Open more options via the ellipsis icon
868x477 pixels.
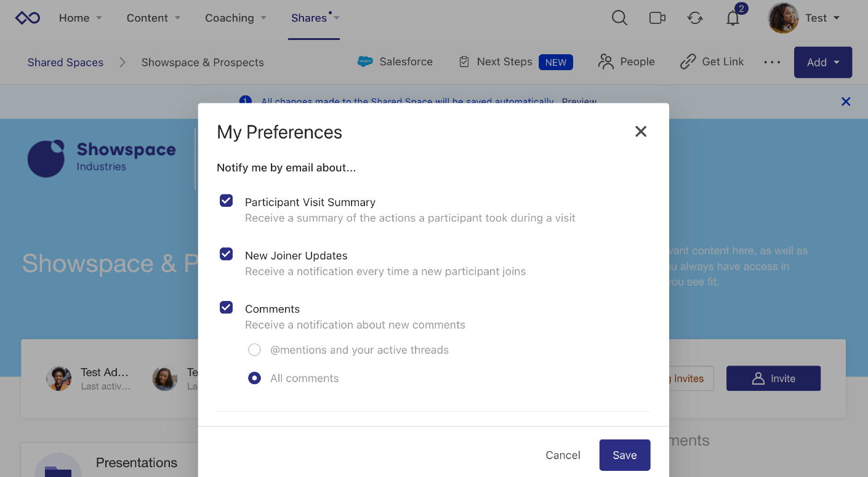pyautogui.click(x=772, y=62)
